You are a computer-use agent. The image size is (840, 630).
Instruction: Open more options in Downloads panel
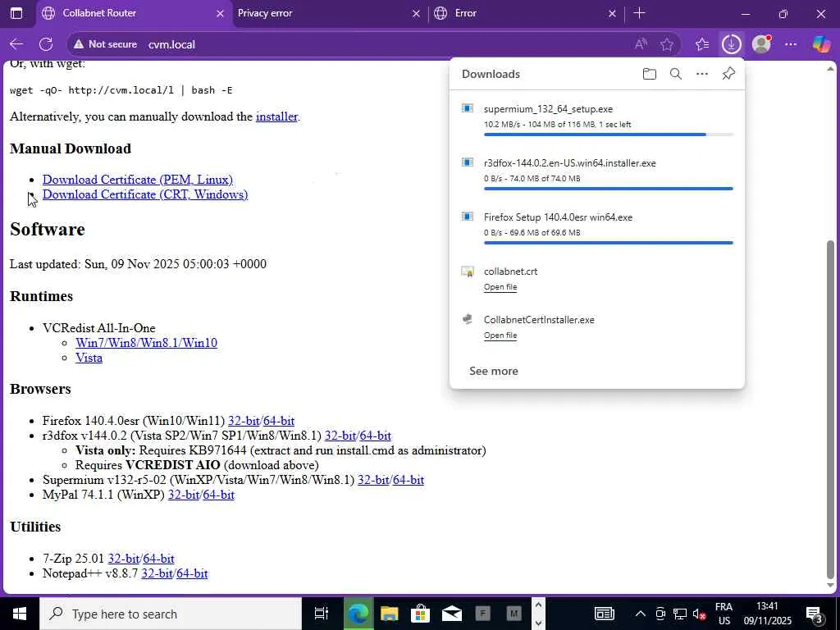702,74
